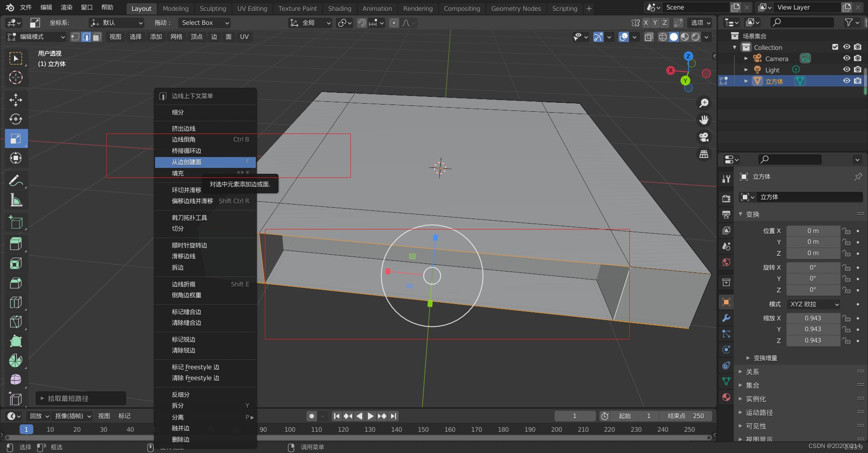The image size is (868, 453).
Task: Select the Spin tool
Action: point(16,361)
